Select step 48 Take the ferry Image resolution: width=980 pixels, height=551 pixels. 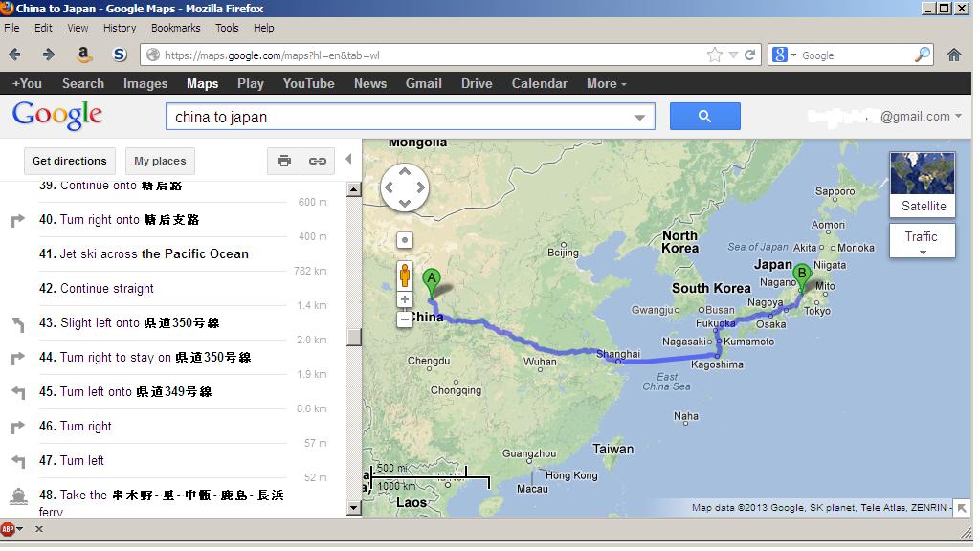point(161,503)
